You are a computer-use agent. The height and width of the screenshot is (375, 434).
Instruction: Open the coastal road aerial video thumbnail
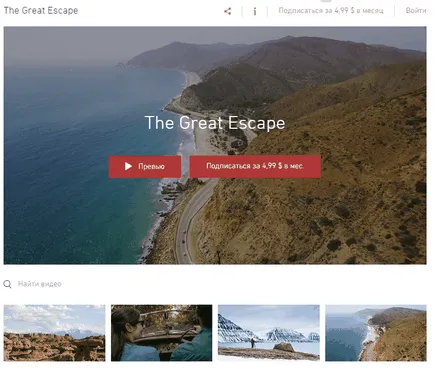[376, 333]
